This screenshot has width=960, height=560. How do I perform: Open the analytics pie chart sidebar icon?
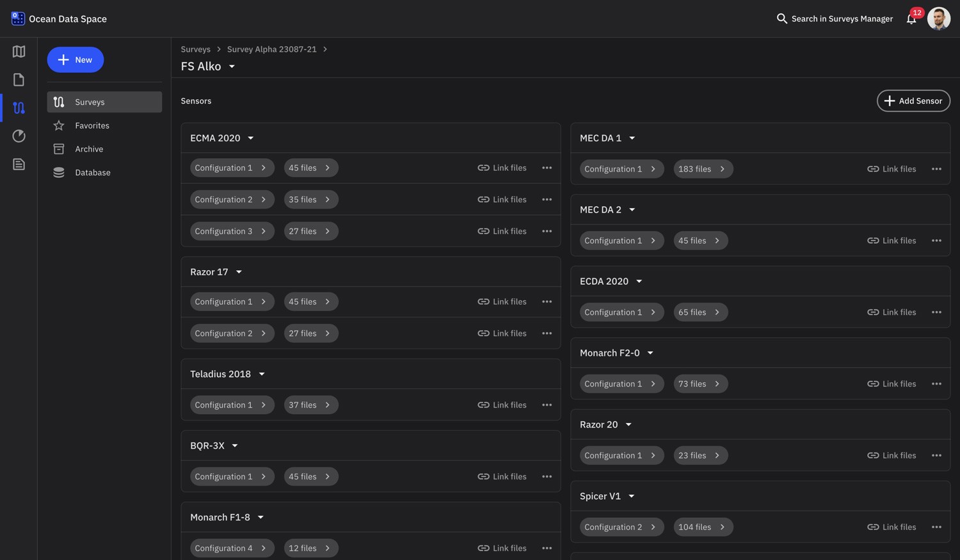coord(18,136)
